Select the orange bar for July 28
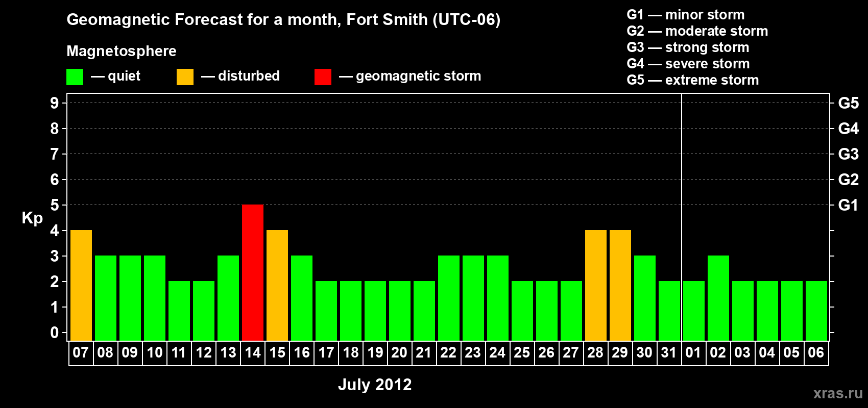The height and width of the screenshot is (408, 868). pos(596,285)
